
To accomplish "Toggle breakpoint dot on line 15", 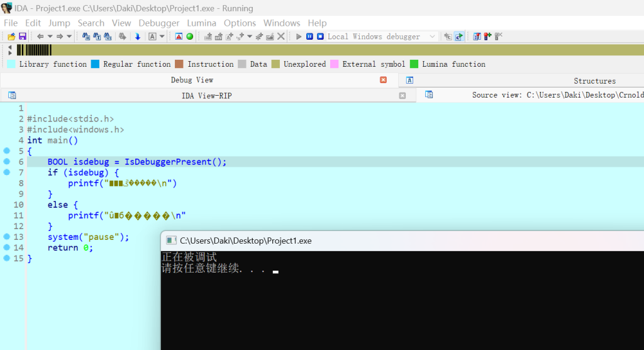I will tap(6, 258).
